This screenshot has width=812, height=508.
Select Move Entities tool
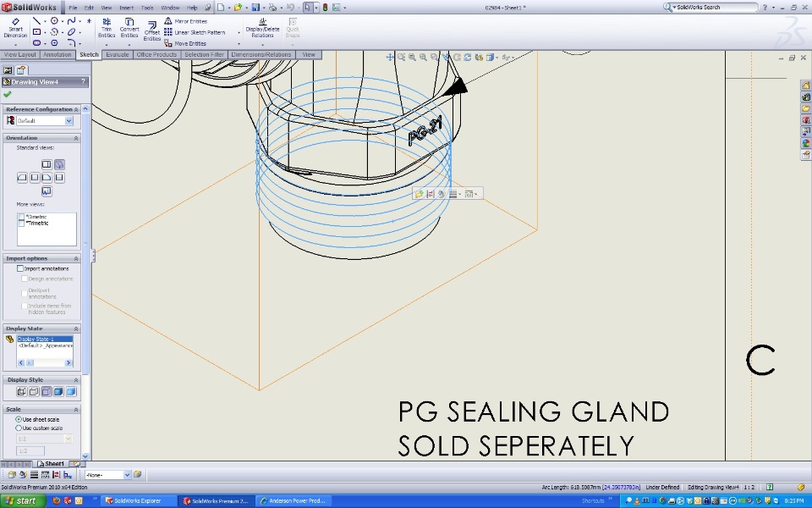pyautogui.click(x=185, y=43)
